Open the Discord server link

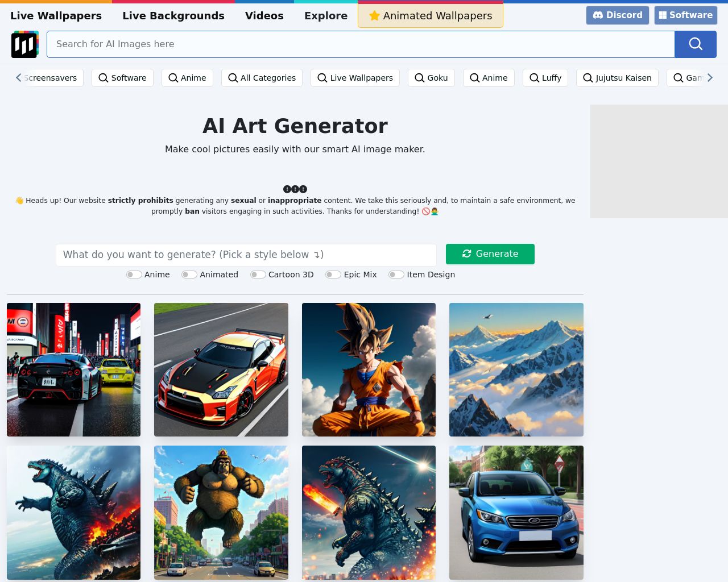point(618,15)
